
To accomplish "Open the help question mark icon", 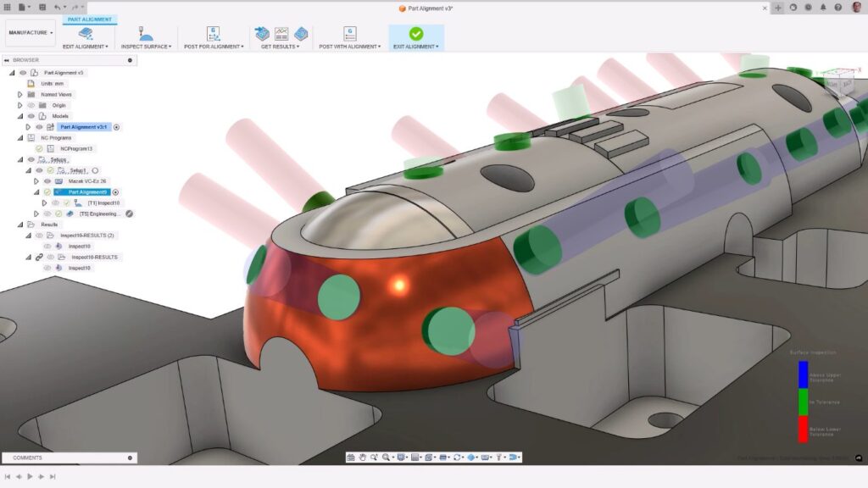I will pos(838,8).
